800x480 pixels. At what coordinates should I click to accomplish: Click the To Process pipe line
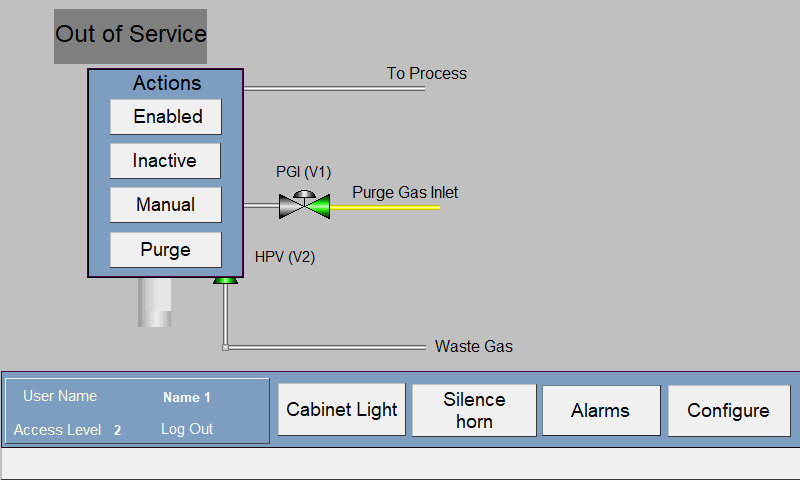[x=334, y=88]
